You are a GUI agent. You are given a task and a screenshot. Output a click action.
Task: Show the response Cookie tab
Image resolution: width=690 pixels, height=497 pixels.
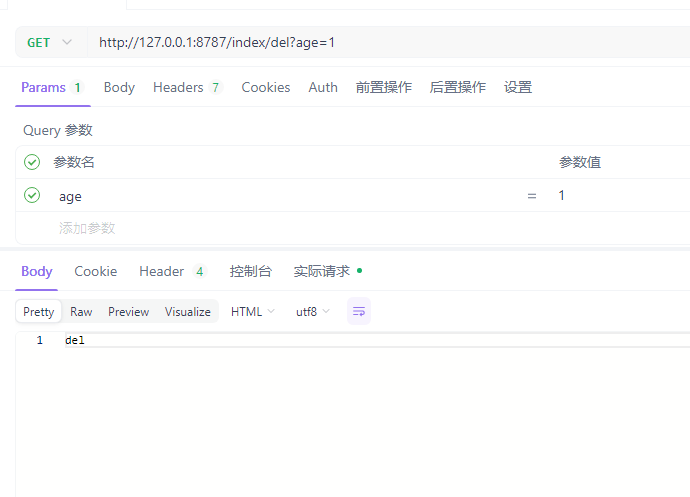pos(95,272)
